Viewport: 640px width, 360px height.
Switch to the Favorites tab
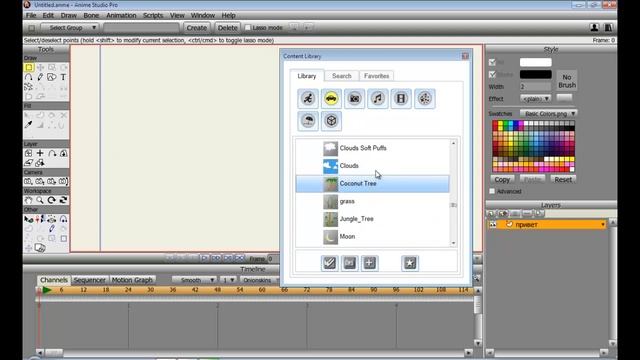[376, 76]
